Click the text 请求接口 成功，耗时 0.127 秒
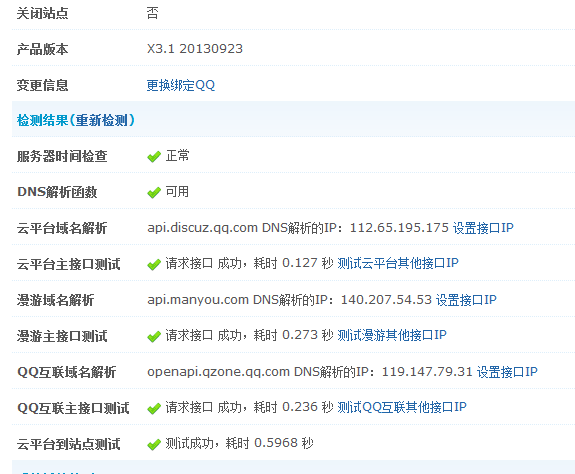Screen dimensions: 575x474 click(249, 263)
